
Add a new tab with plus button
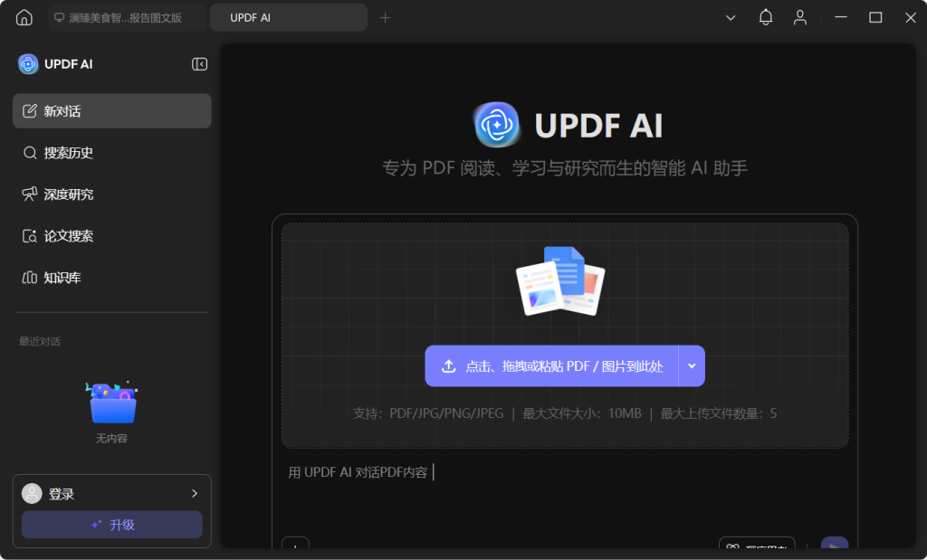[x=386, y=17]
